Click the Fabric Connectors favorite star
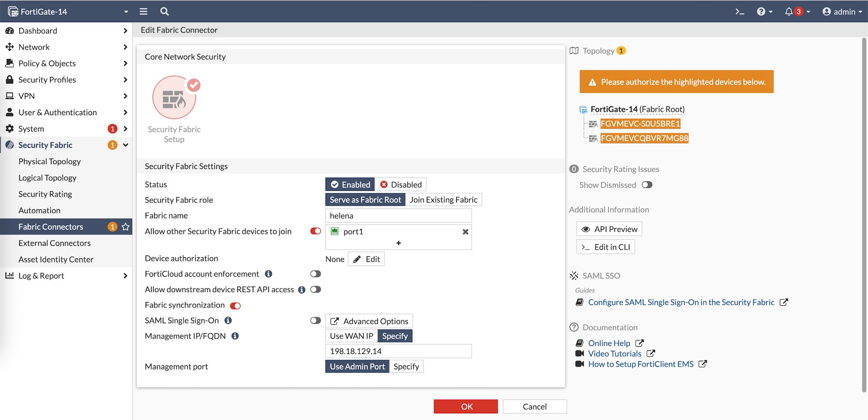Image resolution: width=868 pixels, height=420 pixels. click(126, 227)
